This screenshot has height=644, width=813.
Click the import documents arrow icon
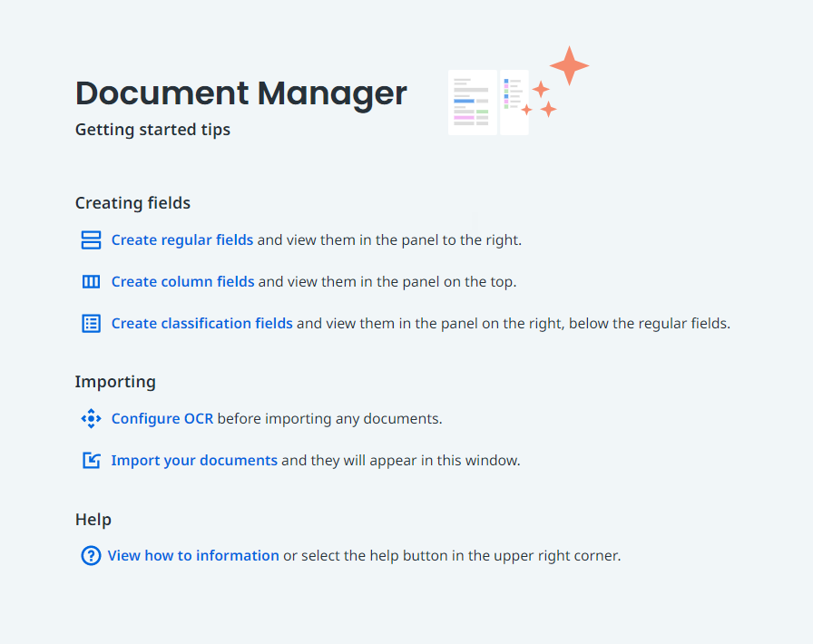pyautogui.click(x=91, y=460)
